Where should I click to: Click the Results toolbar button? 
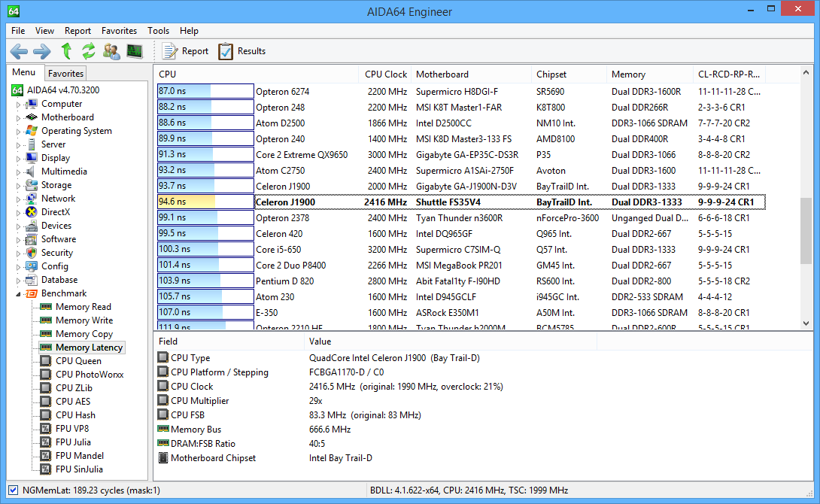[241, 50]
